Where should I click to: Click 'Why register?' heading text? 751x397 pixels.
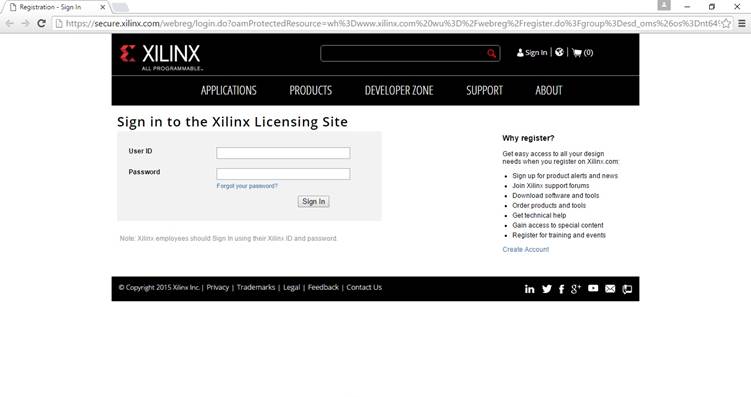[528, 138]
